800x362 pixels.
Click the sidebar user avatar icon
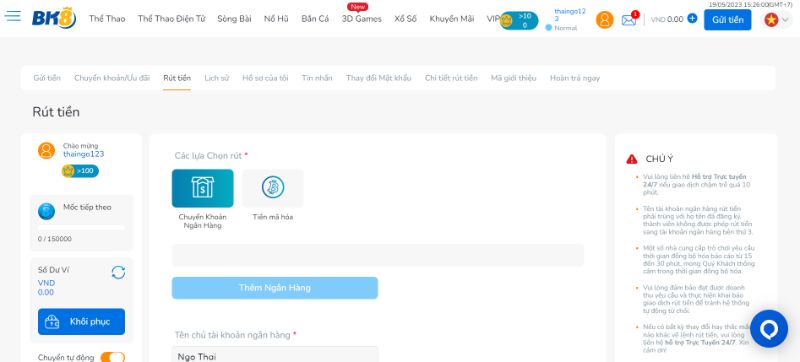46,151
